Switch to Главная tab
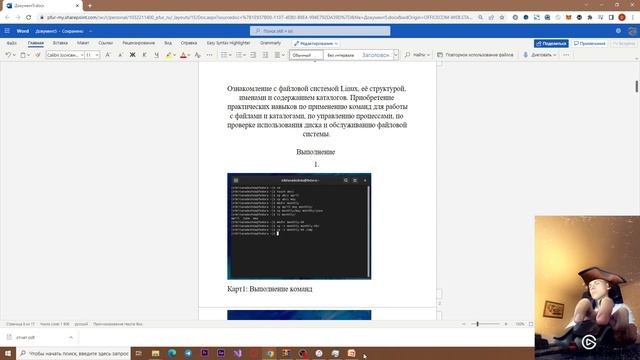 [x=36, y=43]
